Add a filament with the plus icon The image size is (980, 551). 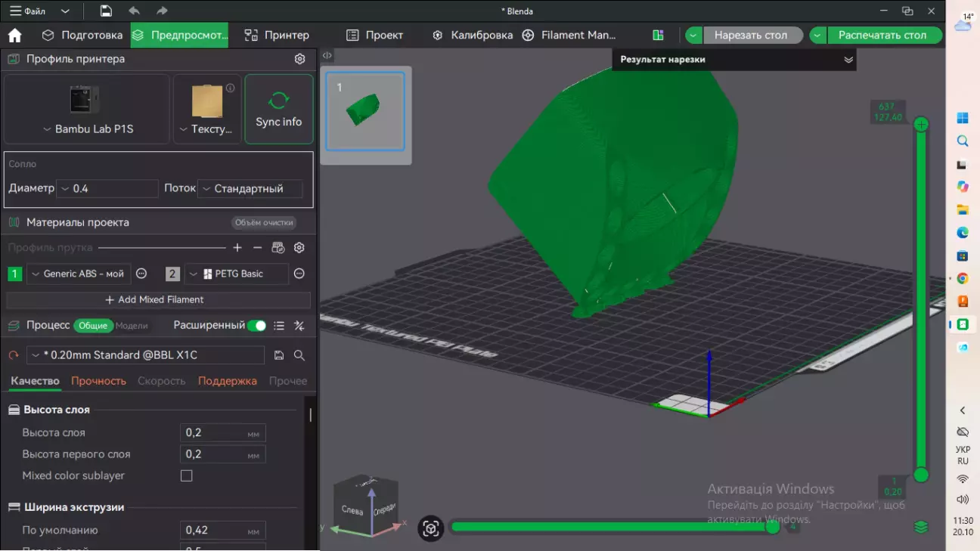coord(237,248)
